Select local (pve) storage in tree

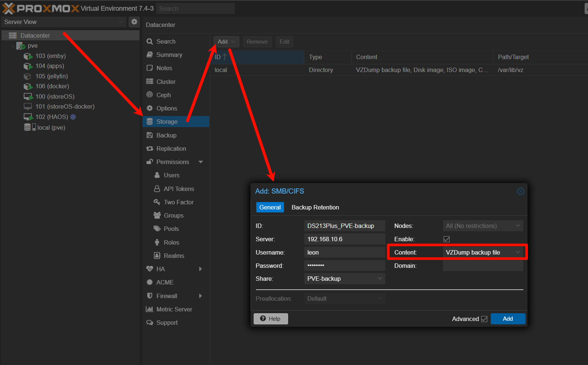(x=51, y=127)
